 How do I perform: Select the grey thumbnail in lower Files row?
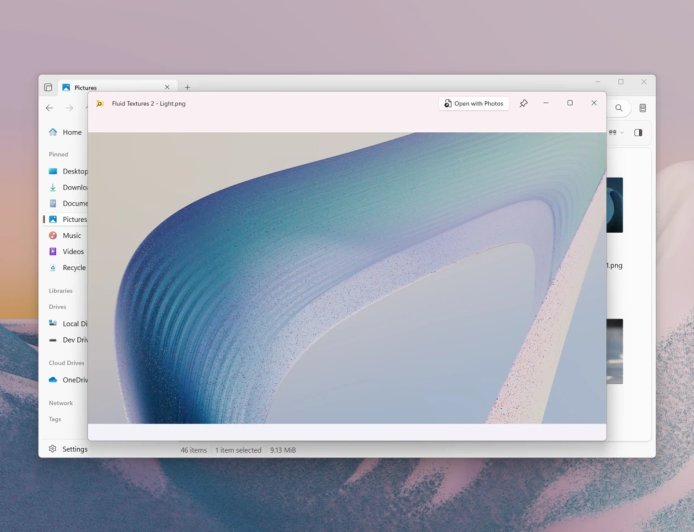point(615,351)
